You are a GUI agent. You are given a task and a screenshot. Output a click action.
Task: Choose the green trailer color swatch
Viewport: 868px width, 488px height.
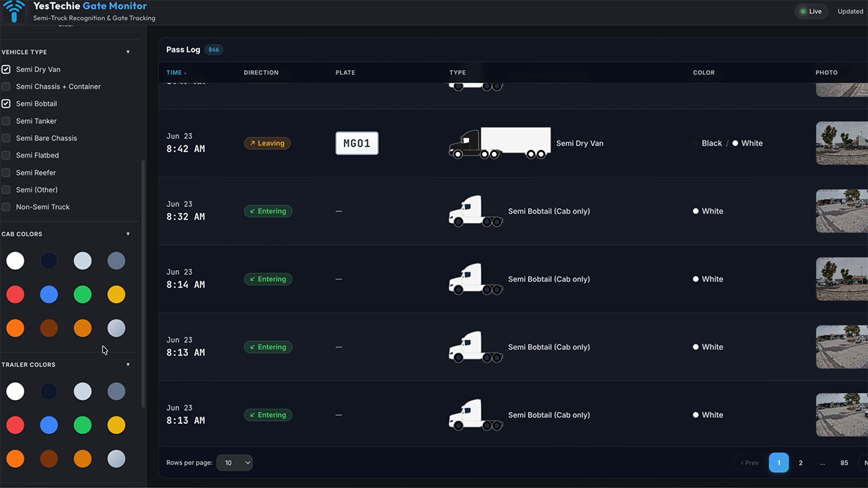pyautogui.click(x=83, y=425)
